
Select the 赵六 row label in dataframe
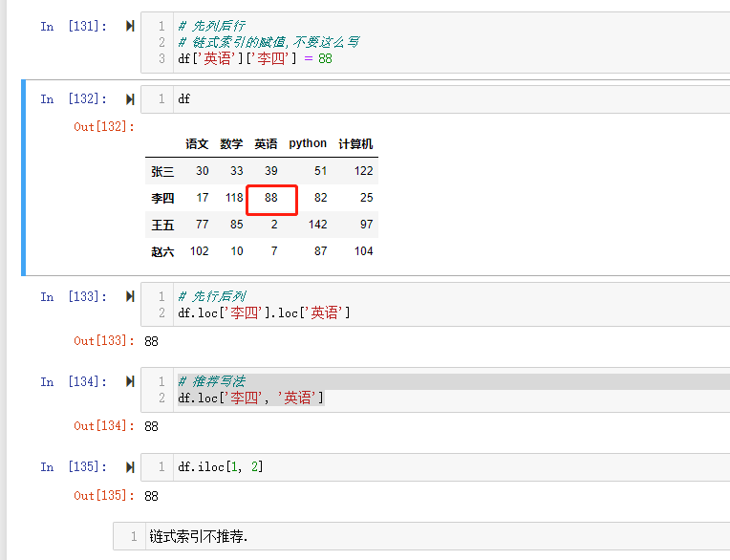(x=162, y=251)
